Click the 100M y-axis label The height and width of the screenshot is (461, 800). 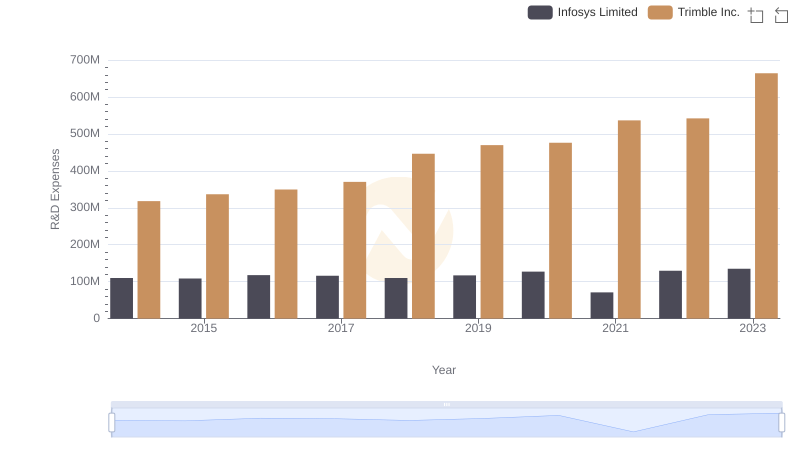[85, 281]
